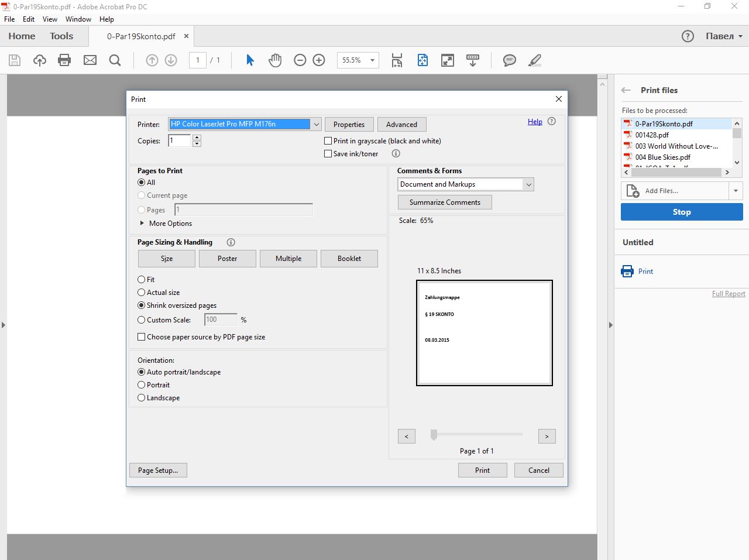Click the full screen mode icon
This screenshot has width=749, height=560.
pos(448,60)
